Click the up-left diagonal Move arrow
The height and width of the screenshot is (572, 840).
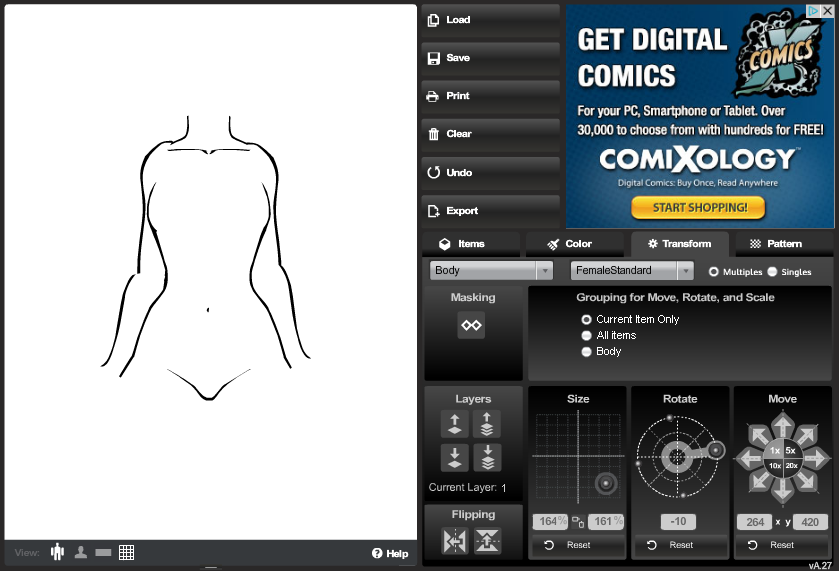tap(759, 434)
